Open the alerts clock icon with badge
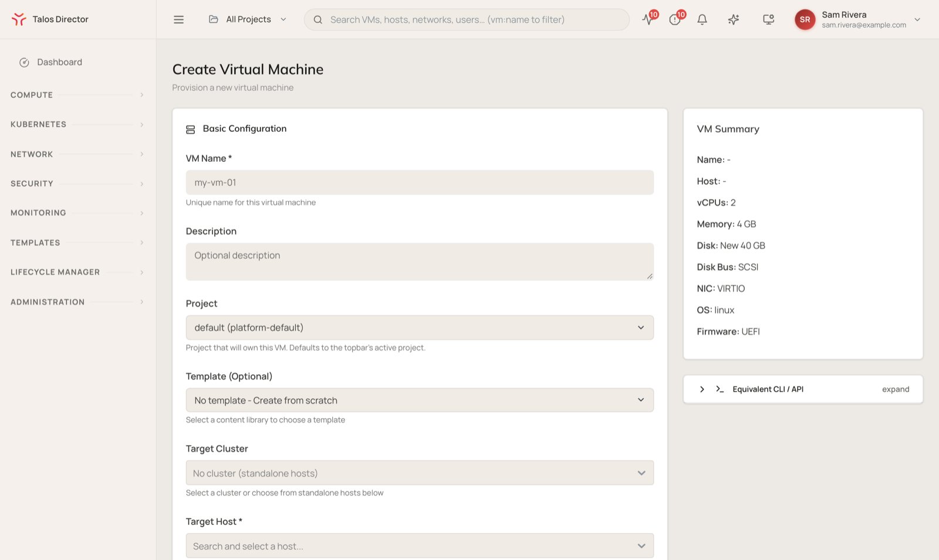The height and width of the screenshot is (560, 939). (675, 19)
